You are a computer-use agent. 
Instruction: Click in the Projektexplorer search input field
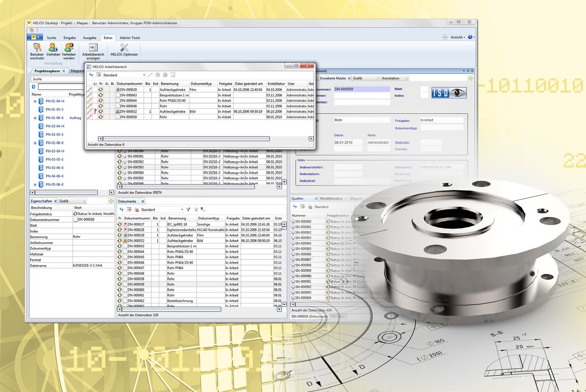point(61,86)
